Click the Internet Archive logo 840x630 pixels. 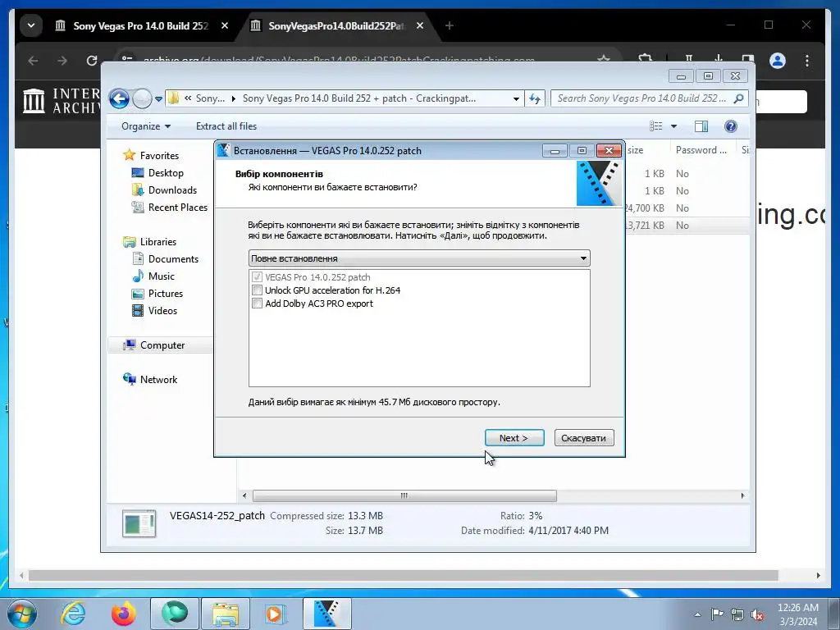tap(62, 101)
